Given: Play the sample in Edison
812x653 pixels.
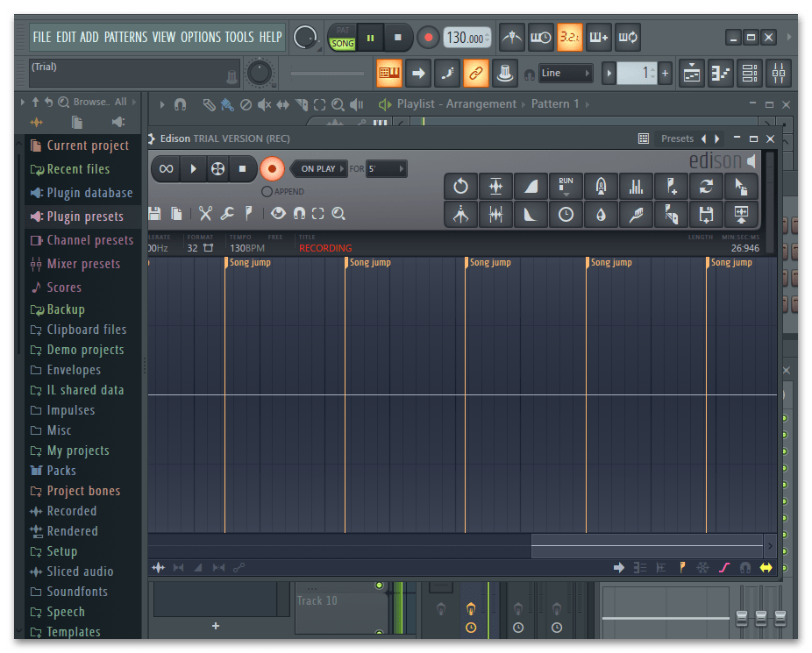Looking at the screenshot, I should (193, 168).
